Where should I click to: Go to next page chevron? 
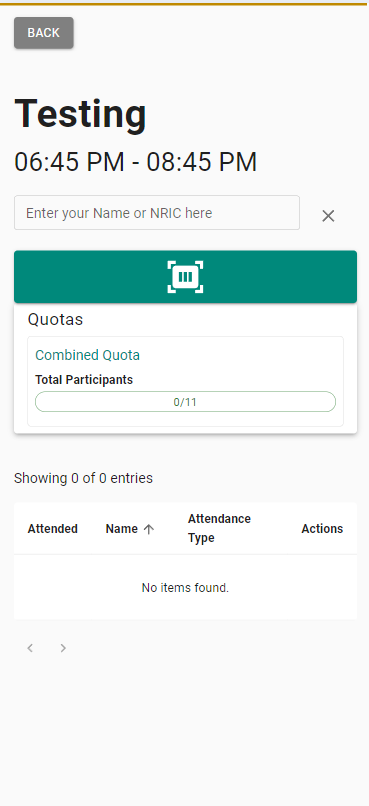coord(63,648)
